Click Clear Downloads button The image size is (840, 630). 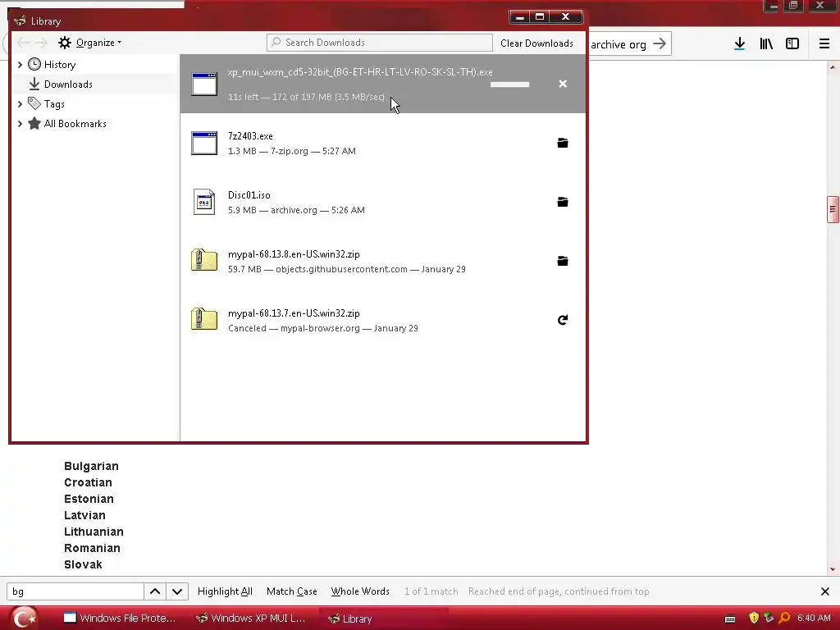[536, 43]
